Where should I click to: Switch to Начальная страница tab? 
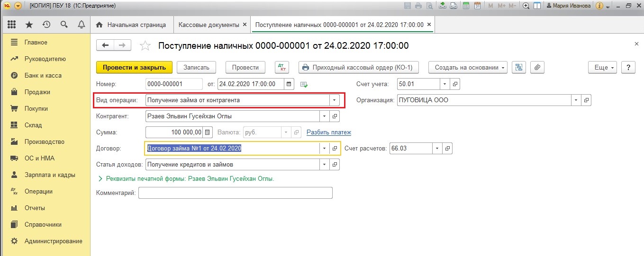132,25
